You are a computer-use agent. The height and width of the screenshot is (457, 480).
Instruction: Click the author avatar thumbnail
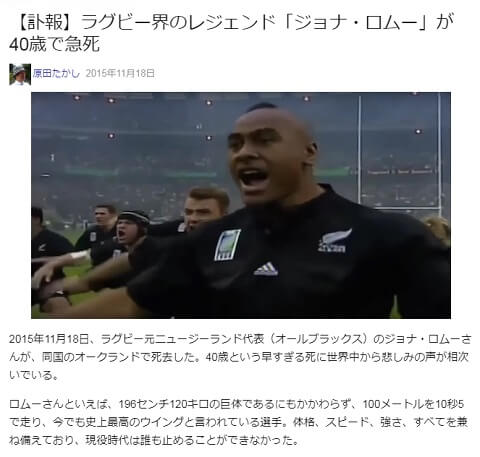(20, 74)
